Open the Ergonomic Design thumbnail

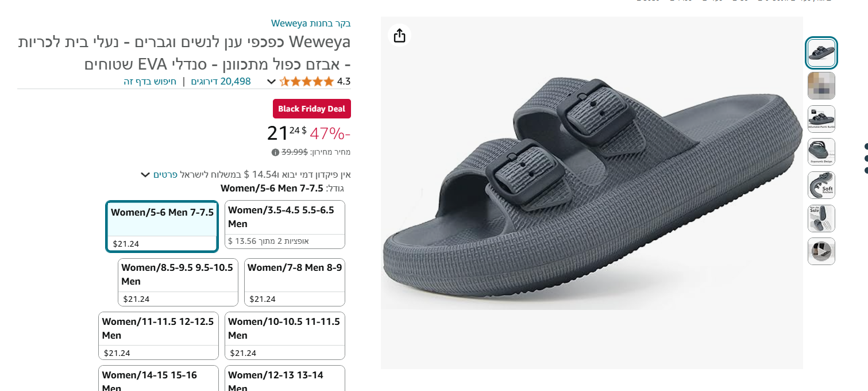[x=821, y=152]
